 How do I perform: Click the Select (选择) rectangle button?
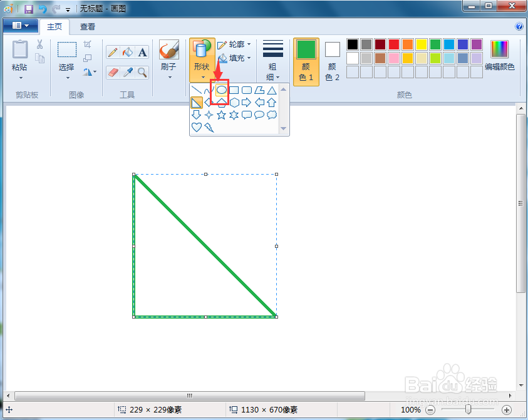pos(67,56)
